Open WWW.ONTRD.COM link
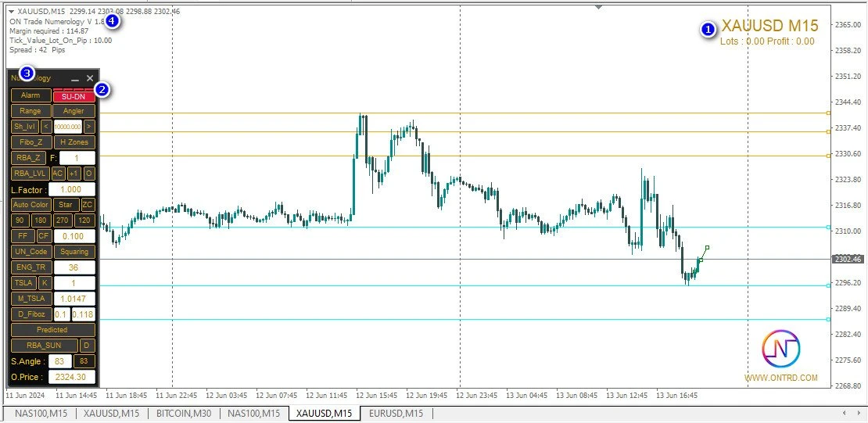868x423 pixels. click(x=780, y=378)
